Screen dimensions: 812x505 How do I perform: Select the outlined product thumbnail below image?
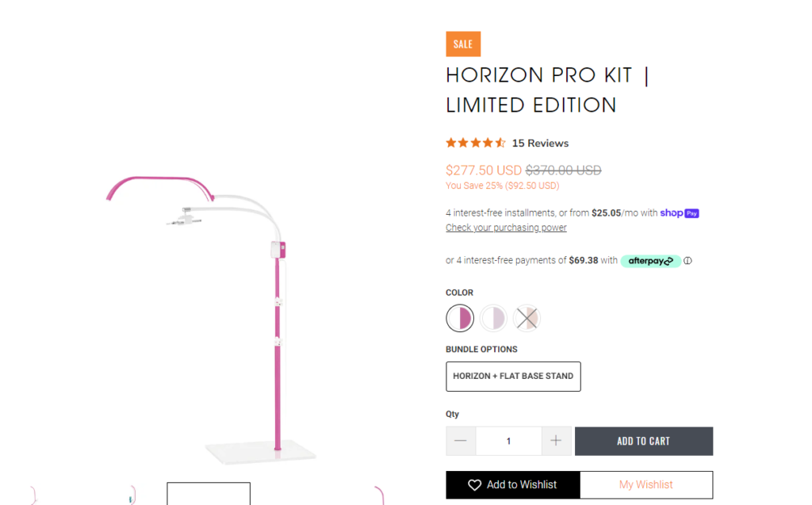coord(209,494)
